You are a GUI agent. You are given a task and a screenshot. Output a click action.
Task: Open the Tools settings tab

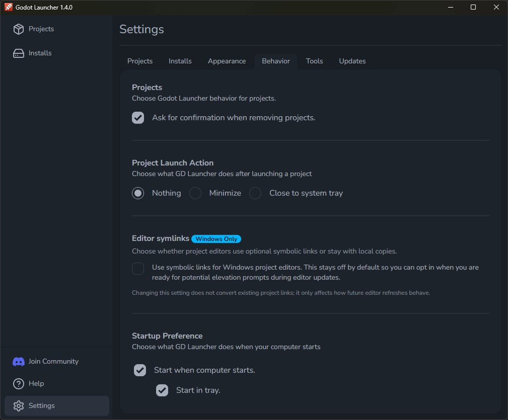point(314,61)
